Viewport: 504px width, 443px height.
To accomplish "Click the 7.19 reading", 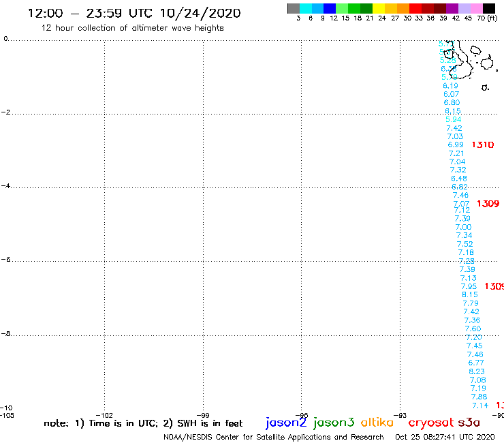I will [x=478, y=388].
